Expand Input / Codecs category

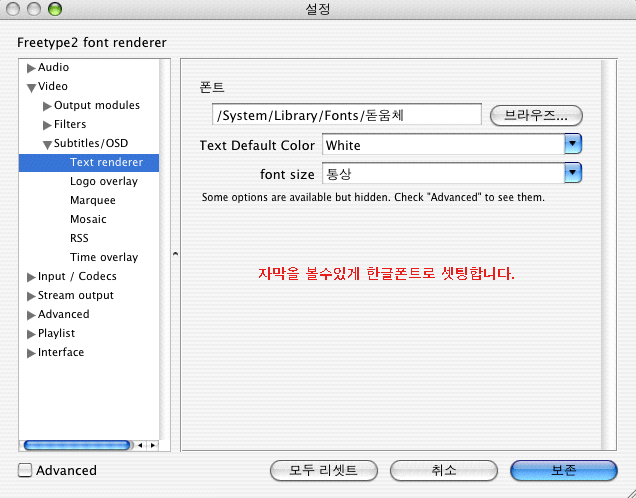point(31,277)
